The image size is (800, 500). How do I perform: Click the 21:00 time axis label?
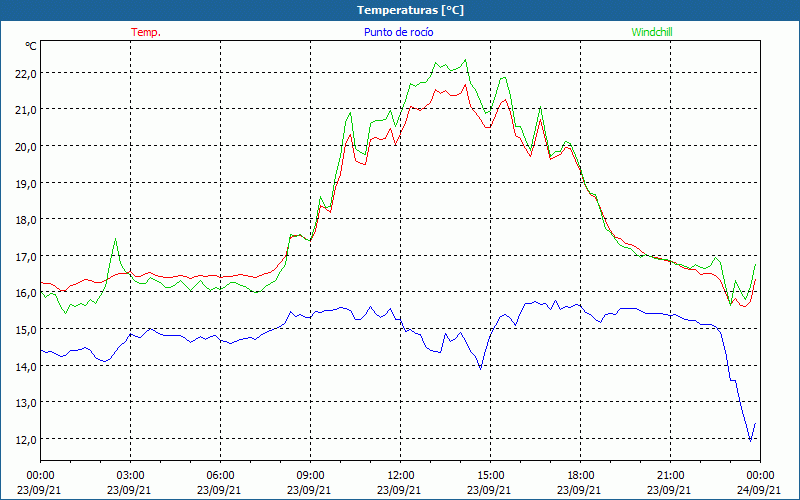(x=670, y=476)
